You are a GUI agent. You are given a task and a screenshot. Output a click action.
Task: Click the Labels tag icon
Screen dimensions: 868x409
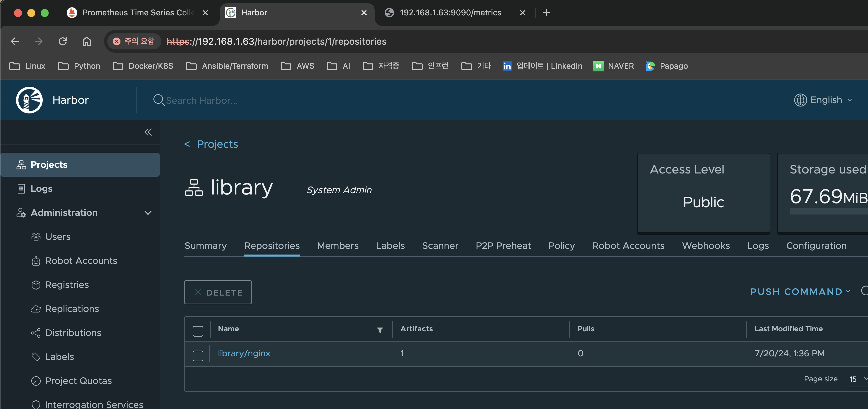coord(36,357)
